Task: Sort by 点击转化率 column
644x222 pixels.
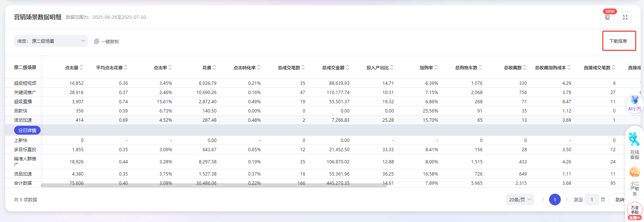Action: tap(259, 67)
